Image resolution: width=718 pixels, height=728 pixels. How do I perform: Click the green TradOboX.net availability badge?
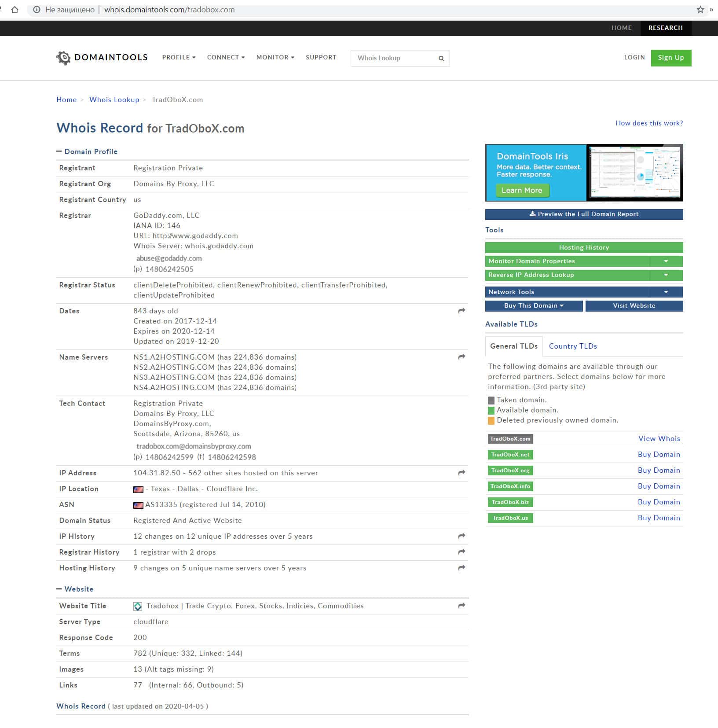pyautogui.click(x=510, y=455)
